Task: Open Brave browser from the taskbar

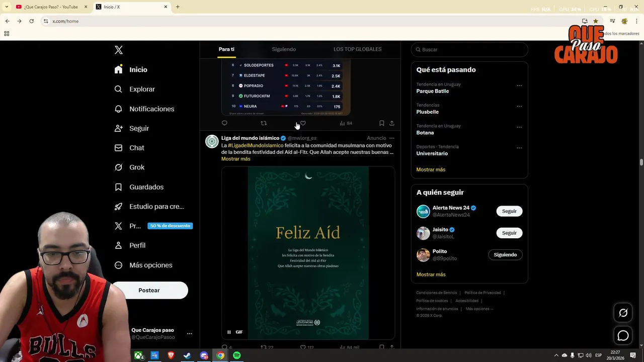Action: click(171, 355)
